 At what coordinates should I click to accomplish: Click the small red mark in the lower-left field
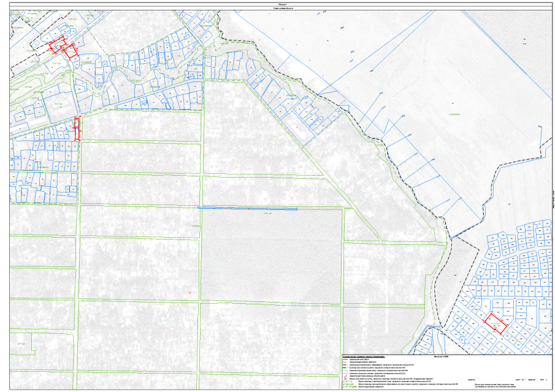[x=191, y=294]
